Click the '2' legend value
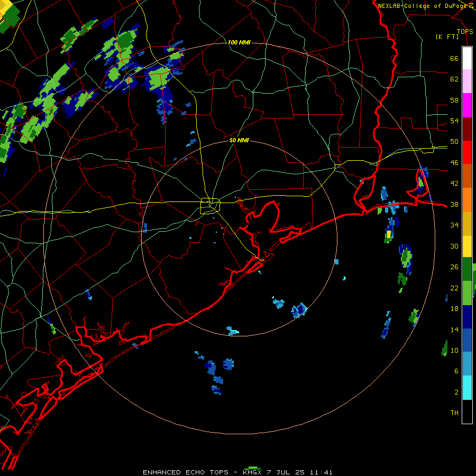This screenshot has width=476, height=476. click(456, 392)
